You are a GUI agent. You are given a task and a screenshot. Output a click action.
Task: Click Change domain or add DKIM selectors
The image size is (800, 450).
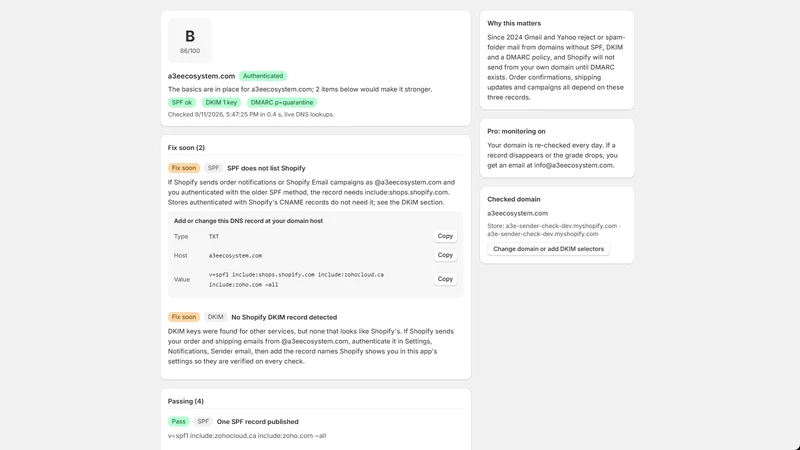tap(548, 249)
